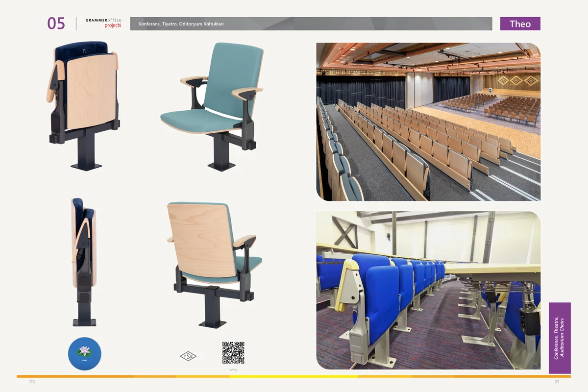Viewport: 588px width, 392px height.
Task: Click page number 170
Action: [32, 382]
